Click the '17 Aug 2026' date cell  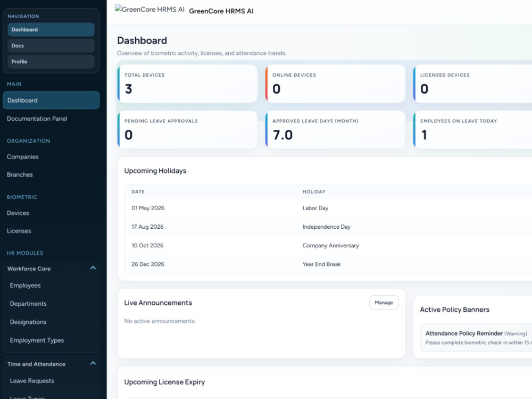[x=147, y=227]
